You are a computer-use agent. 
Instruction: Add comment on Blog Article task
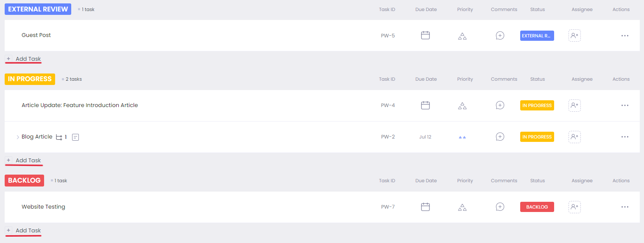pos(500,137)
